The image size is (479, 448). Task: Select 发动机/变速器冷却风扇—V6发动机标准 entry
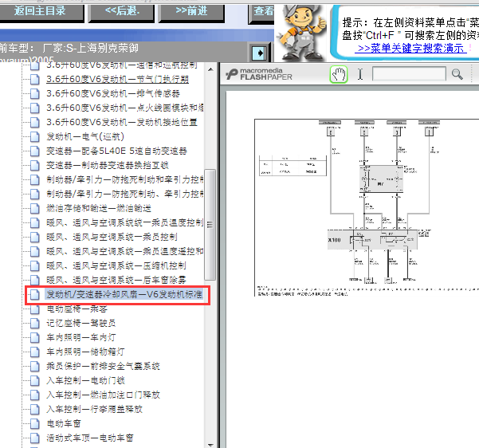point(124,295)
